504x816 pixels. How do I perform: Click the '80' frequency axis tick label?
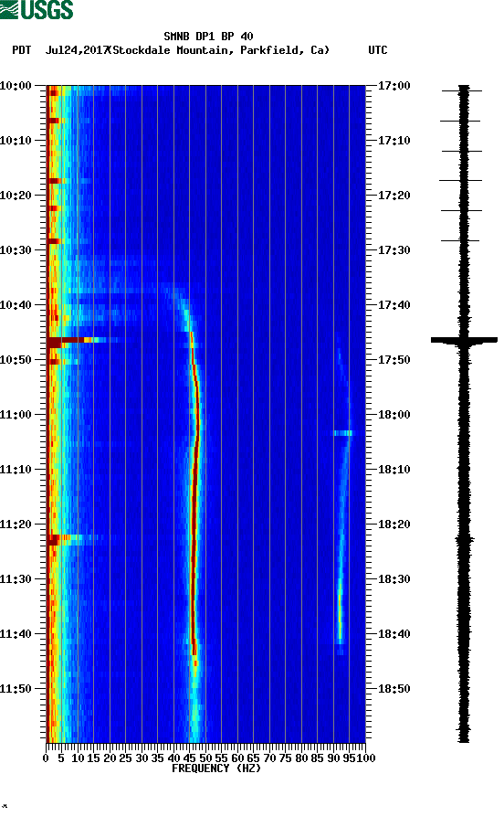pyautogui.click(x=301, y=758)
